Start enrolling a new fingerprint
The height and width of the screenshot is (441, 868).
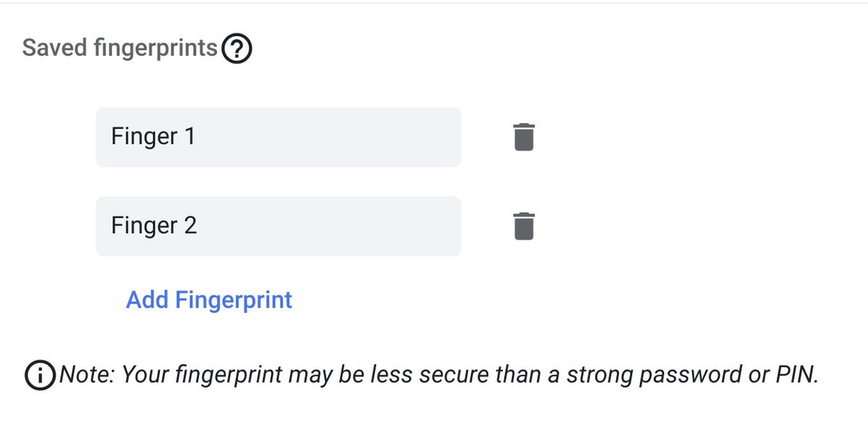[209, 299]
